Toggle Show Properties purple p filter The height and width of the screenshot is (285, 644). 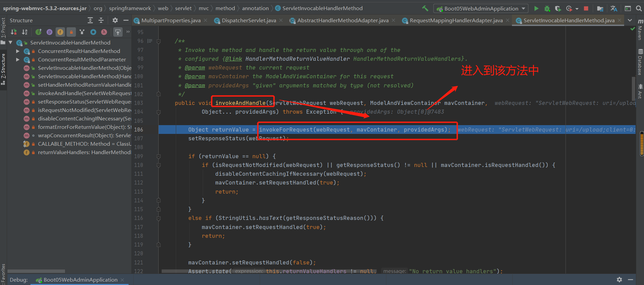tap(50, 32)
